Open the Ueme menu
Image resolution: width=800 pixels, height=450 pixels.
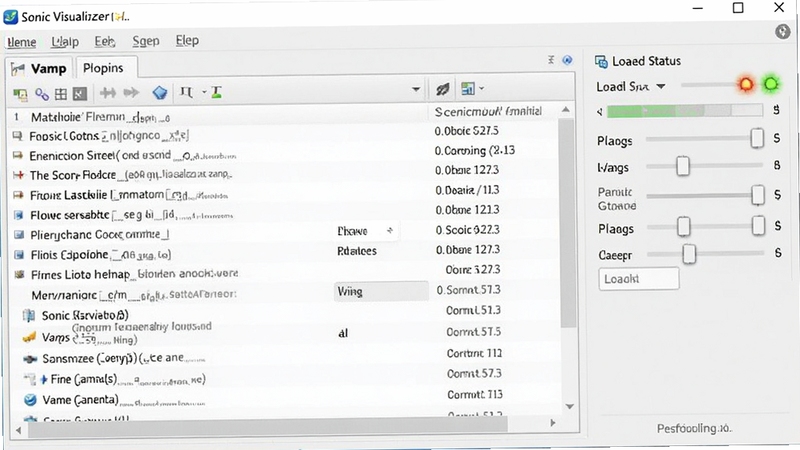(21, 42)
